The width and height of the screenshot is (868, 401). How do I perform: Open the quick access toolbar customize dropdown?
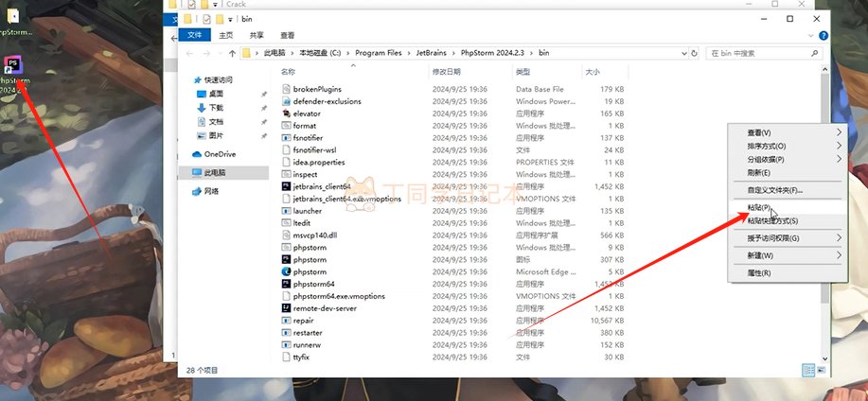(230, 19)
